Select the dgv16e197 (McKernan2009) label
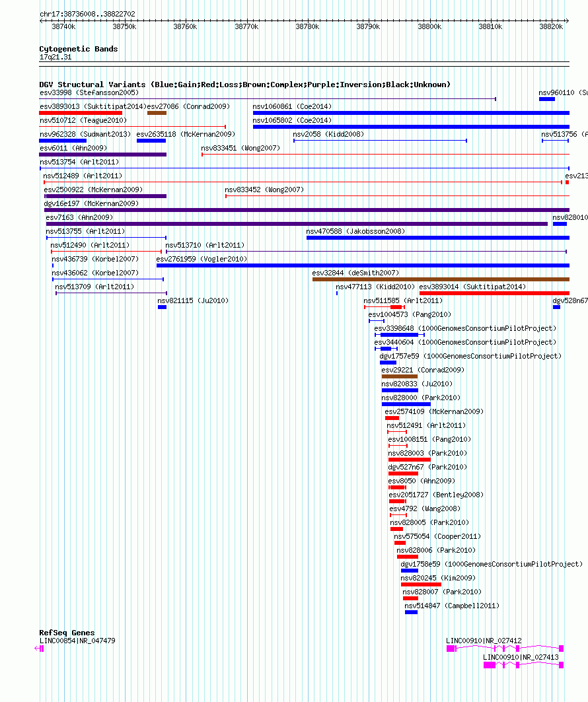Viewport: 588px width, 702px height. (91, 203)
